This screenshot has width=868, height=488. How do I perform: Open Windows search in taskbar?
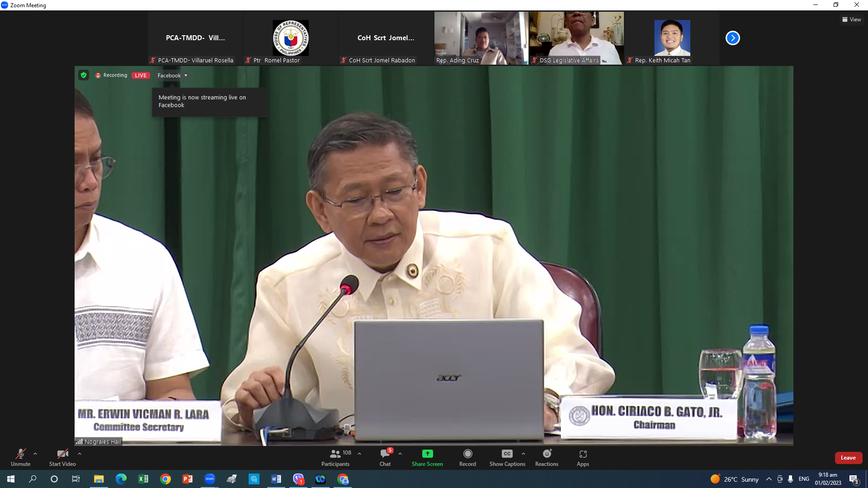click(x=33, y=479)
